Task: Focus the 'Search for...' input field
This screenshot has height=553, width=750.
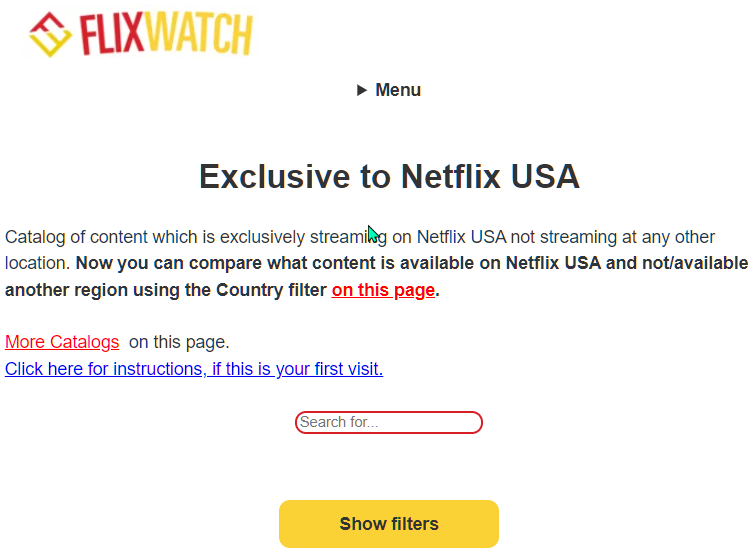Action: pos(388,422)
